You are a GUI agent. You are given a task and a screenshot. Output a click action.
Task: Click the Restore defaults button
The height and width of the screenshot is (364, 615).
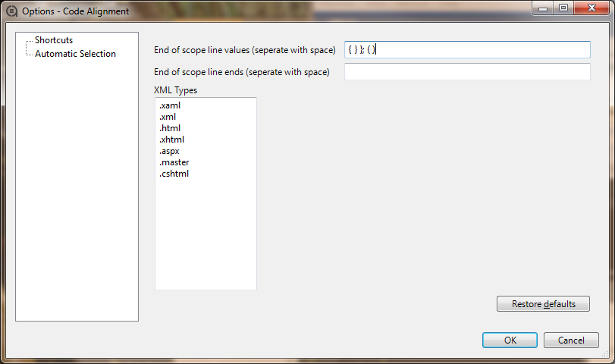click(x=543, y=304)
